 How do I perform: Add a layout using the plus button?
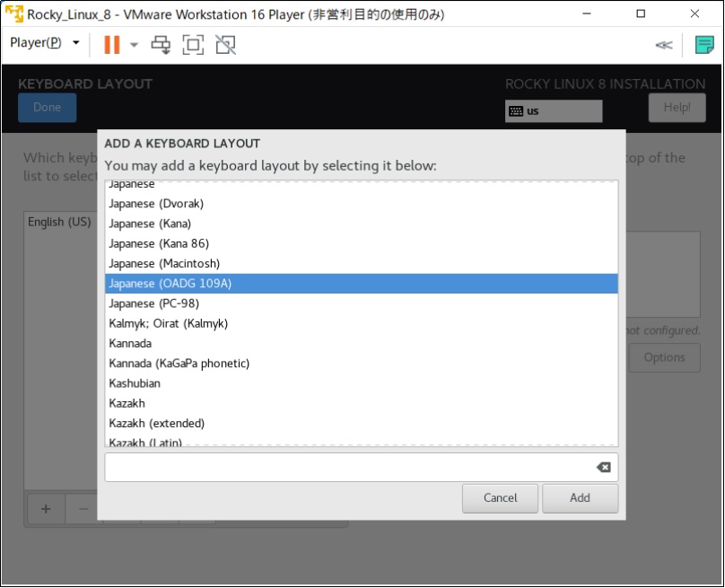coord(45,509)
